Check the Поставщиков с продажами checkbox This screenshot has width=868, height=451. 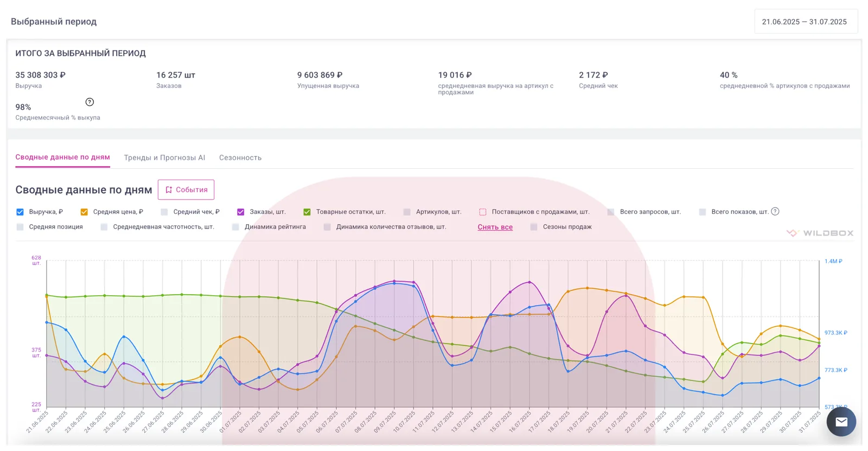[x=483, y=212]
